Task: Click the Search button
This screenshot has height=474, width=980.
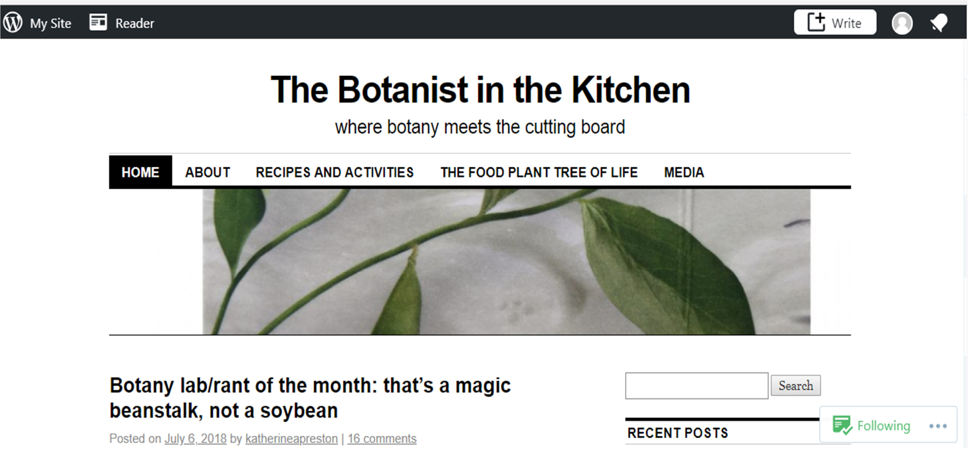Action: click(x=796, y=386)
